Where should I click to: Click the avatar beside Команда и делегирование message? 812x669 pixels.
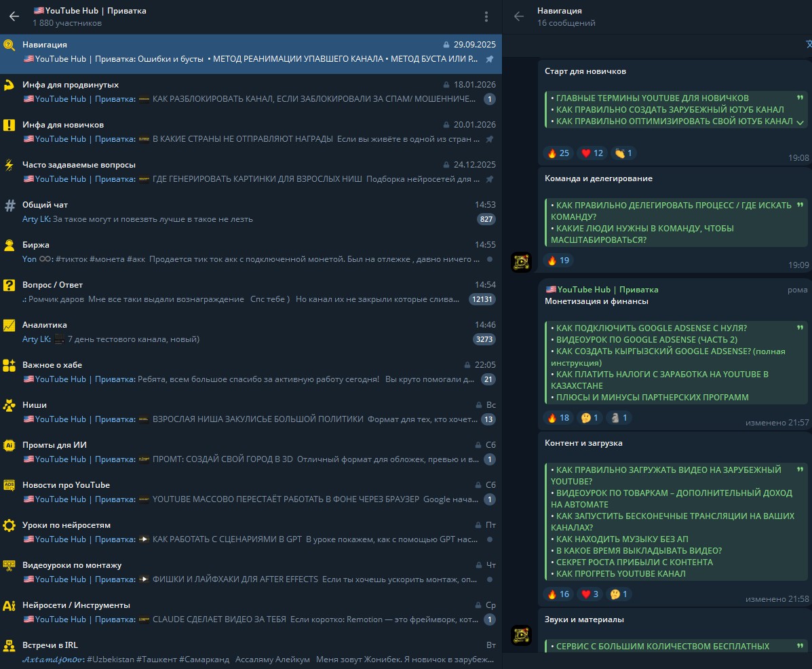(x=521, y=262)
